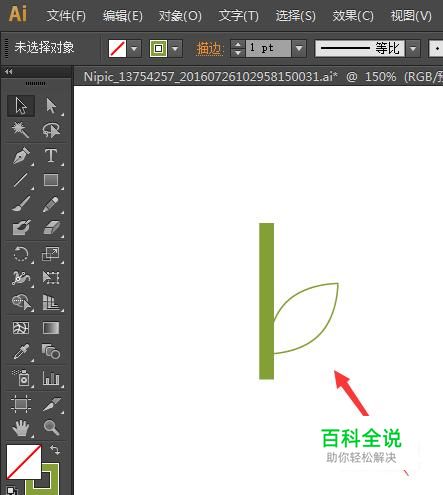
Task: Open the 文字(T) menu
Action: click(238, 16)
